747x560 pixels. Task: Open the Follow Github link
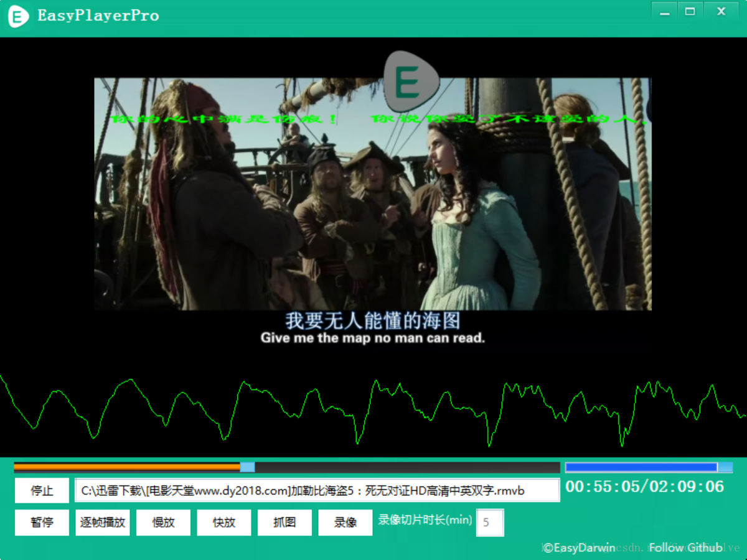coord(686,548)
